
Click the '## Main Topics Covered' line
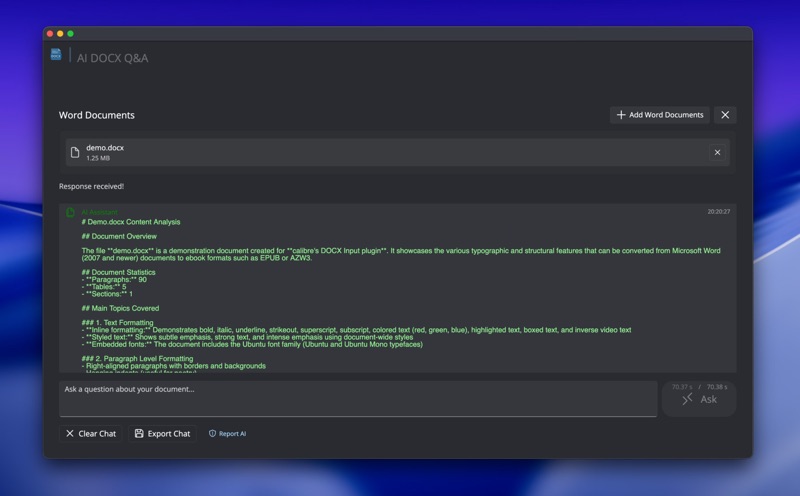point(120,308)
